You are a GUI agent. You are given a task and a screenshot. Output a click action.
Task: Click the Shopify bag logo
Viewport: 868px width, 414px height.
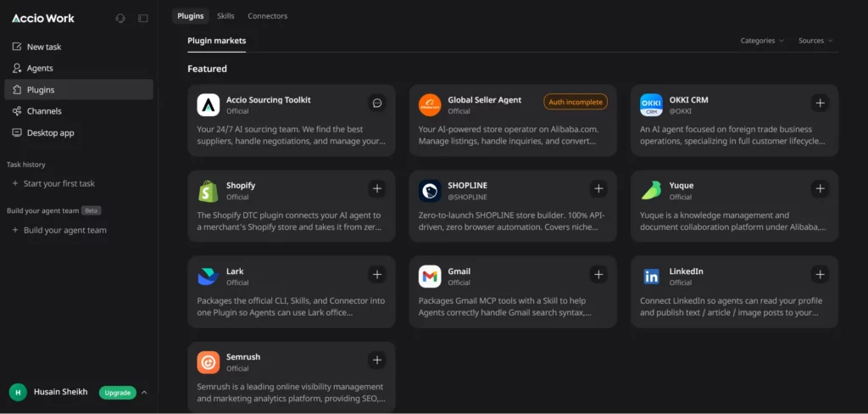tap(209, 191)
